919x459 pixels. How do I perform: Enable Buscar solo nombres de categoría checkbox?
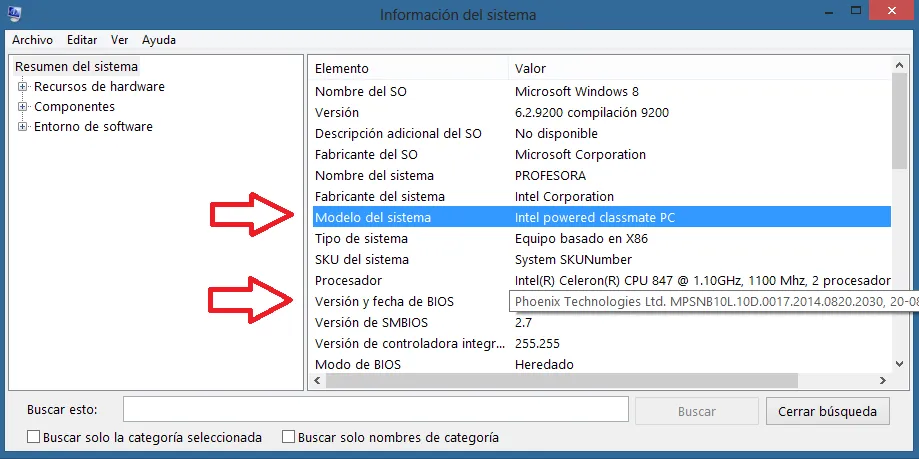point(289,437)
